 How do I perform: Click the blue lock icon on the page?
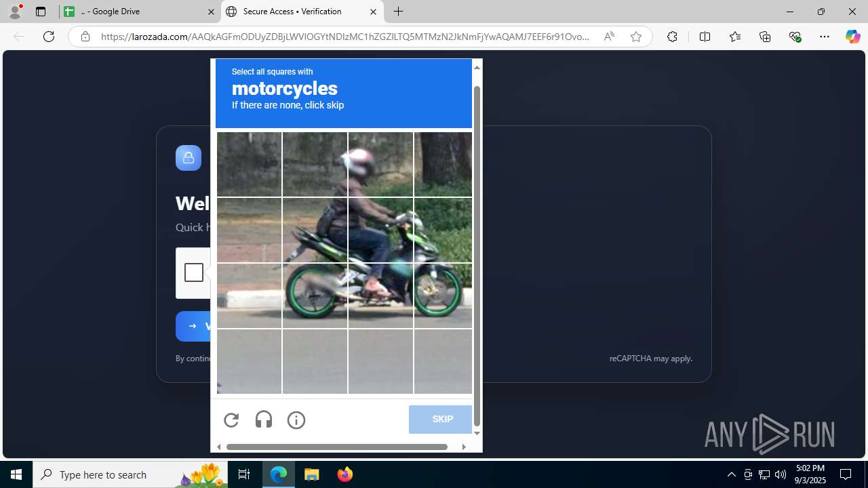189,158
